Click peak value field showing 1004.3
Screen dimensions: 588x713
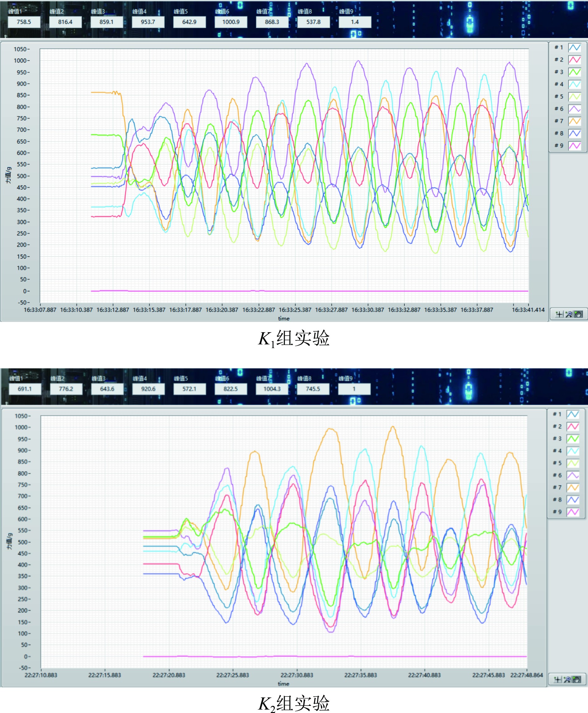pyautogui.click(x=272, y=389)
